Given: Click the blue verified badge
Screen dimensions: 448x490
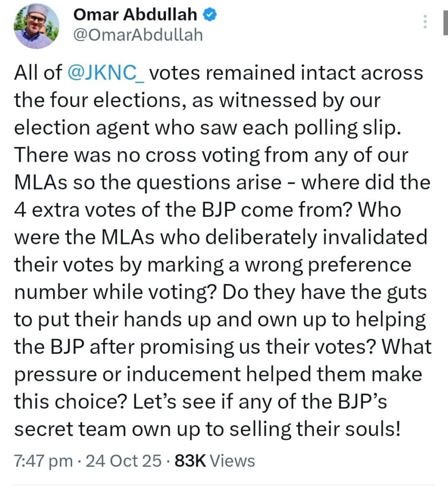Looking at the screenshot, I should (x=210, y=15).
